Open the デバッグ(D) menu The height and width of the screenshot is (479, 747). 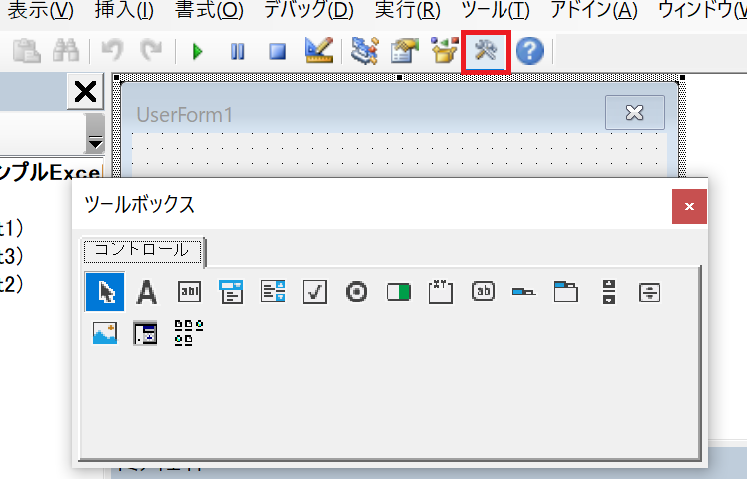[x=308, y=11]
